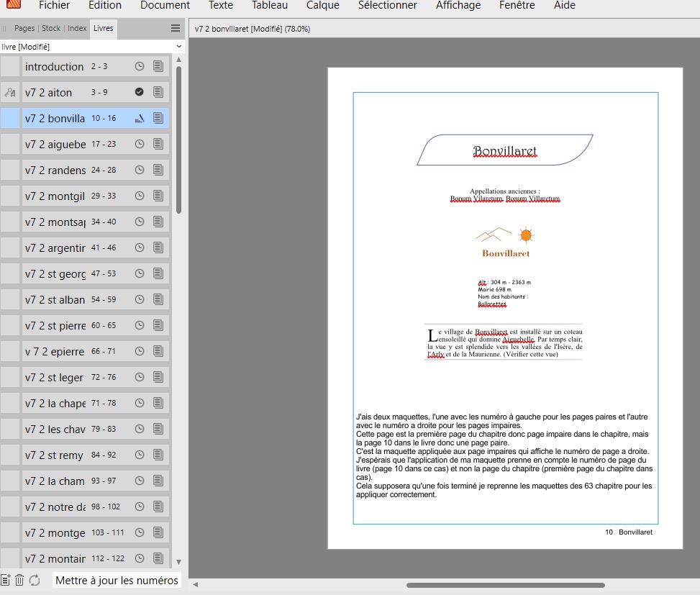Image resolution: width=700 pixels, height=595 pixels.
Task: Click the editing status icon of v7 2 bonvilla
Action: click(x=140, y=118)
